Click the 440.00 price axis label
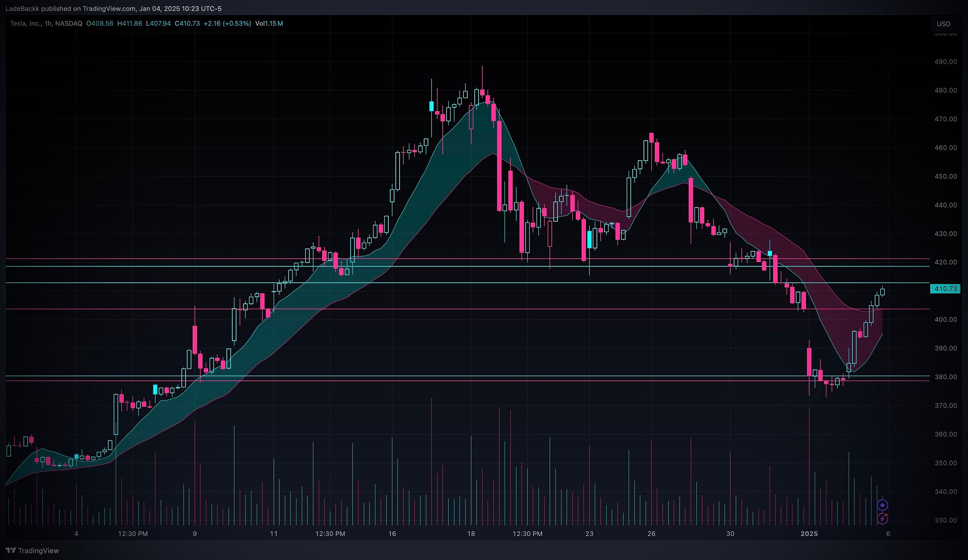 pyautogui.click(x=946, y=205)
